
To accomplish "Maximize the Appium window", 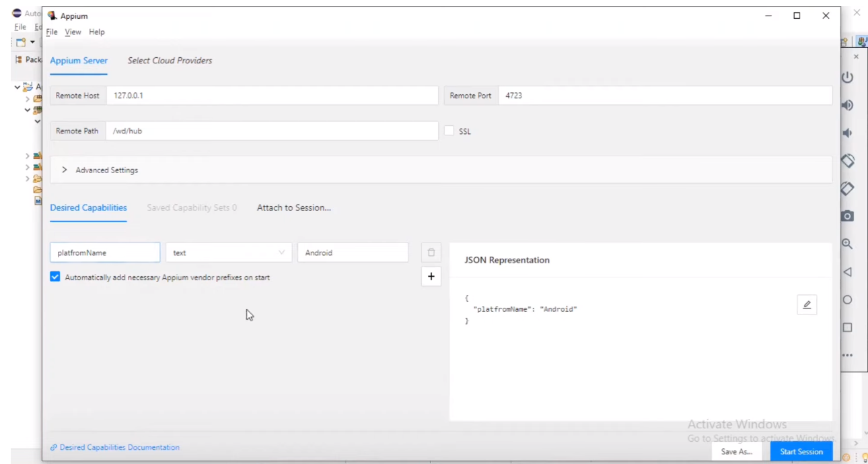I will pyautogui.click(x=797, y=15).
